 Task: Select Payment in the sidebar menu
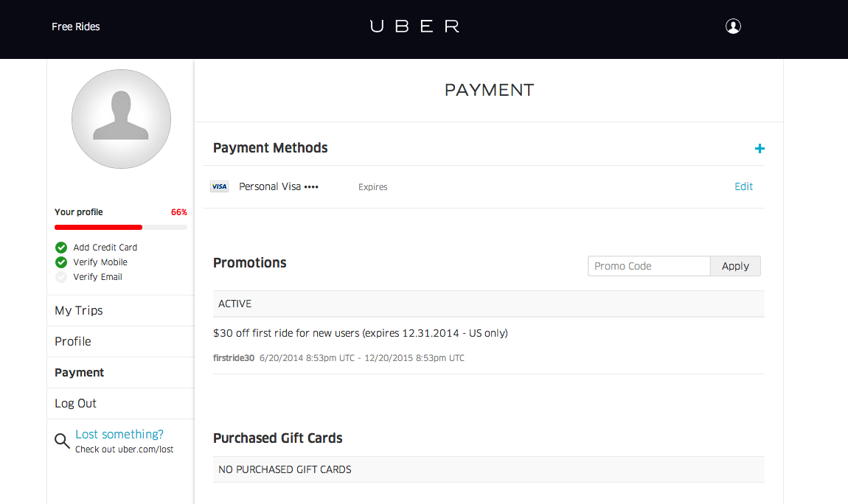[121, 372]
